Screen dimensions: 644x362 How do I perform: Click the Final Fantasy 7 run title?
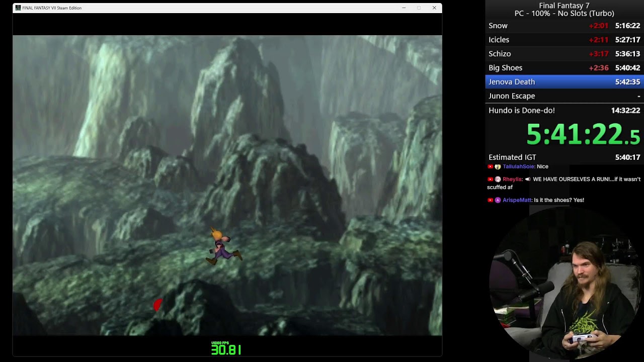click(x=564, y=6)
